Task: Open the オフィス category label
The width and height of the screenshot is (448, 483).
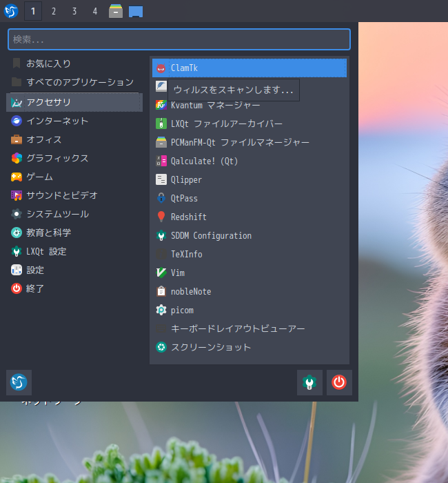Action: 44,139
